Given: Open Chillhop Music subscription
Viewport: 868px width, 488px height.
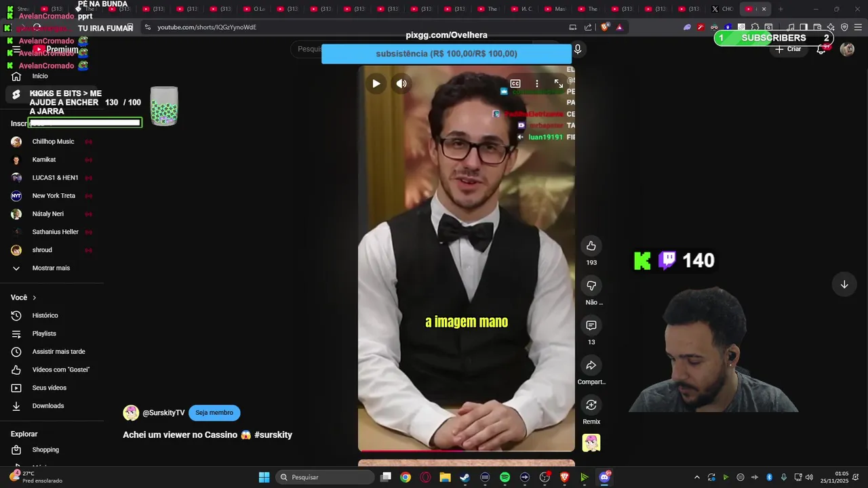Looking at the screenshot, I should click(x=52, y=142).
